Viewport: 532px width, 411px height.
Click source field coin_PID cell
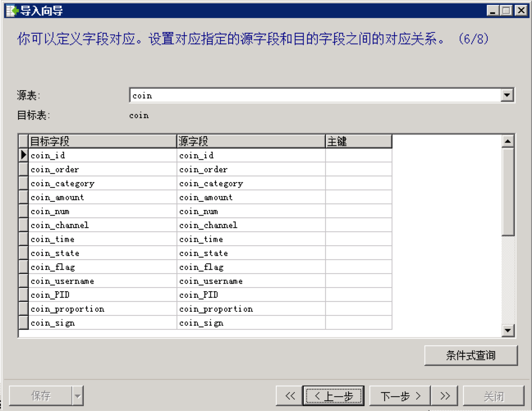[x=251, y=295]
